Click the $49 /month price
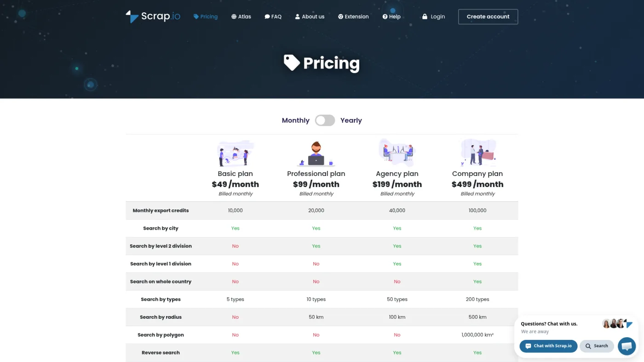The height and width of the screenshot is (362, 644). click(236, 184)
